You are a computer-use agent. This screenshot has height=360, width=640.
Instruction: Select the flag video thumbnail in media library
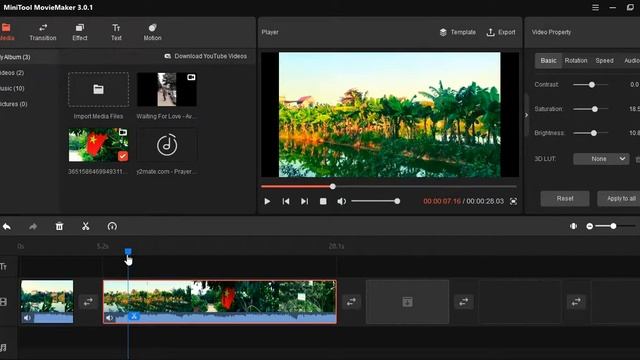click(98, 145)
